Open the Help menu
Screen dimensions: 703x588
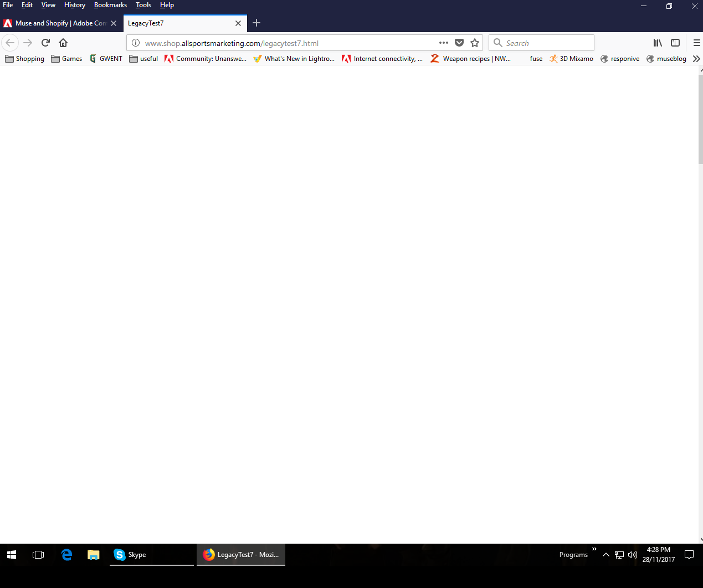pos(167,5)
